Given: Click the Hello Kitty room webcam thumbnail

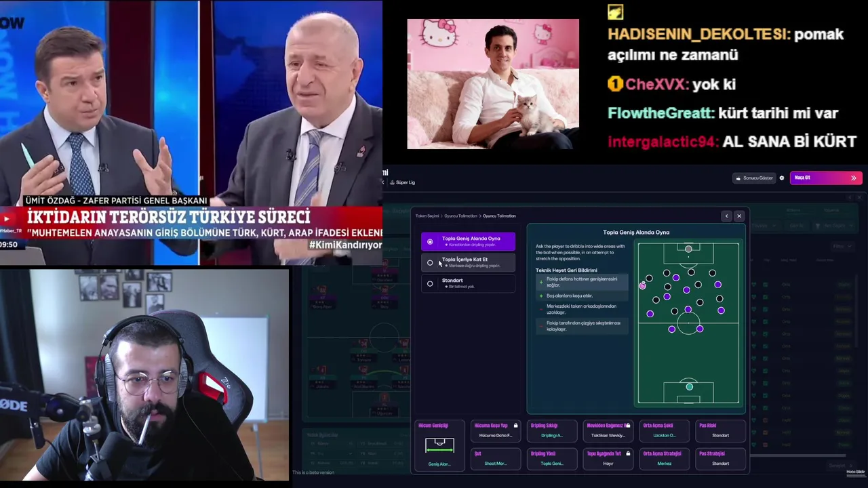Looking at the screenshot, I should click(493, 83).
